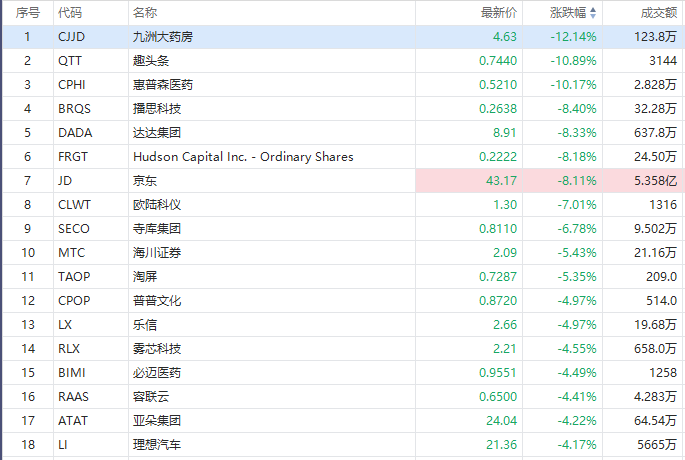Open the 京东 stock name
Screen dimensions: 685x460
[145, 181]
